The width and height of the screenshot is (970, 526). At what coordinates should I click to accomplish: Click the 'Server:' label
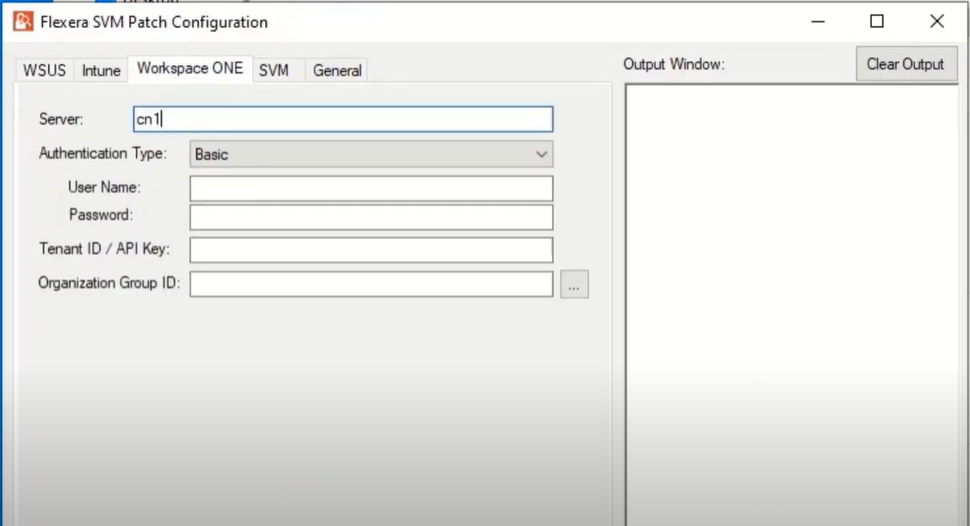(61, 119)
